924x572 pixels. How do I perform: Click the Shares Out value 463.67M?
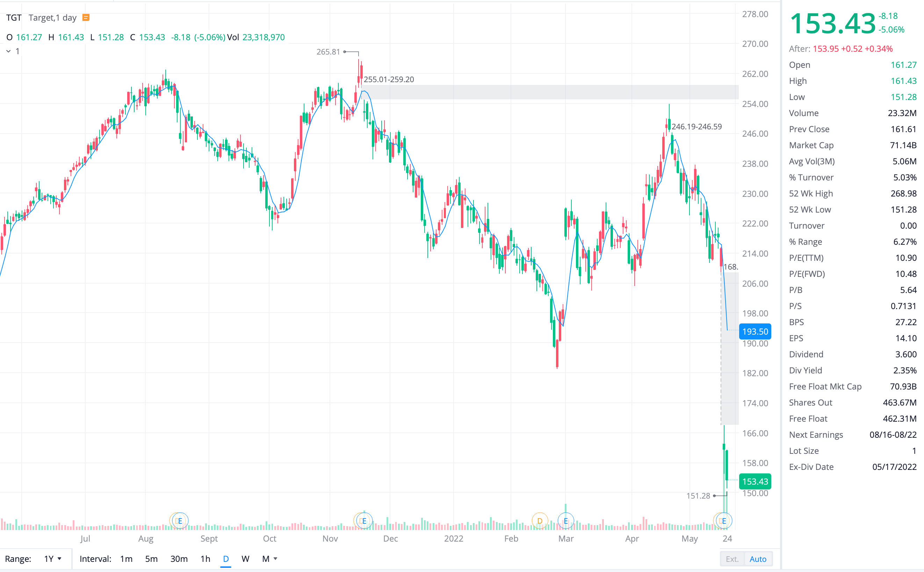[900, 402]
